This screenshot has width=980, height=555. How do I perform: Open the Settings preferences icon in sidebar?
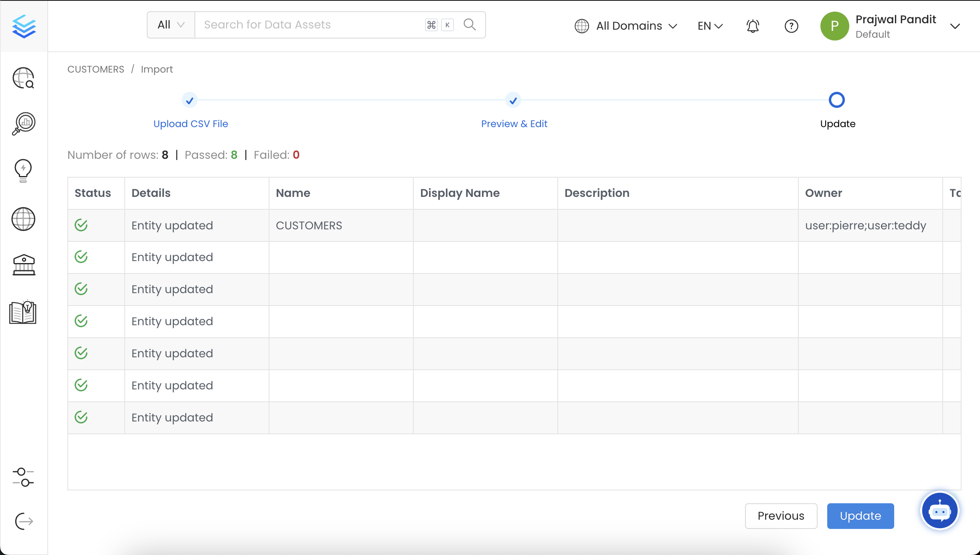point(23,478)
